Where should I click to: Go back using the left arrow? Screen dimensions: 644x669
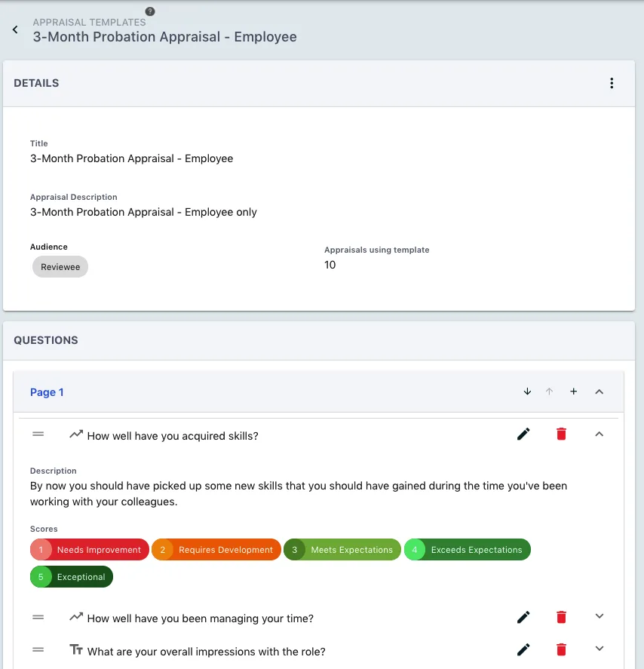point(15,29)
